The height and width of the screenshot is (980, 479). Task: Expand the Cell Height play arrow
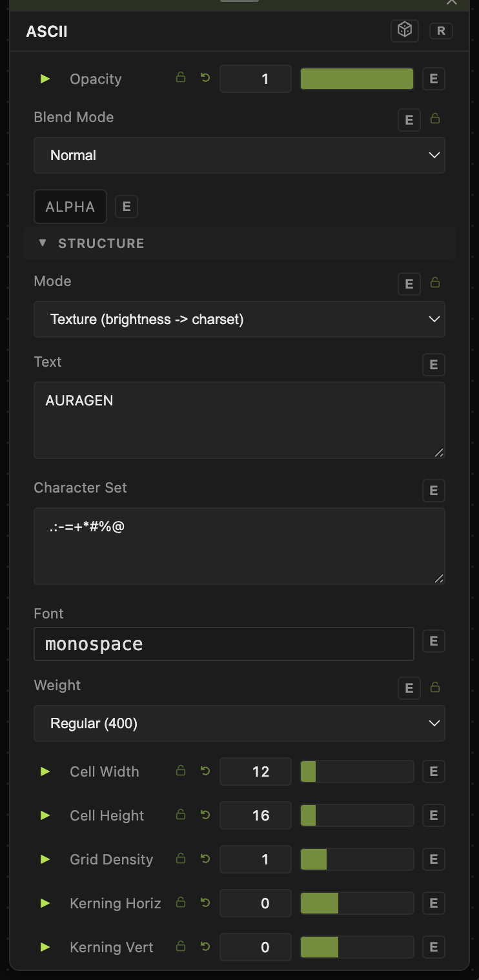pos(45,815)
